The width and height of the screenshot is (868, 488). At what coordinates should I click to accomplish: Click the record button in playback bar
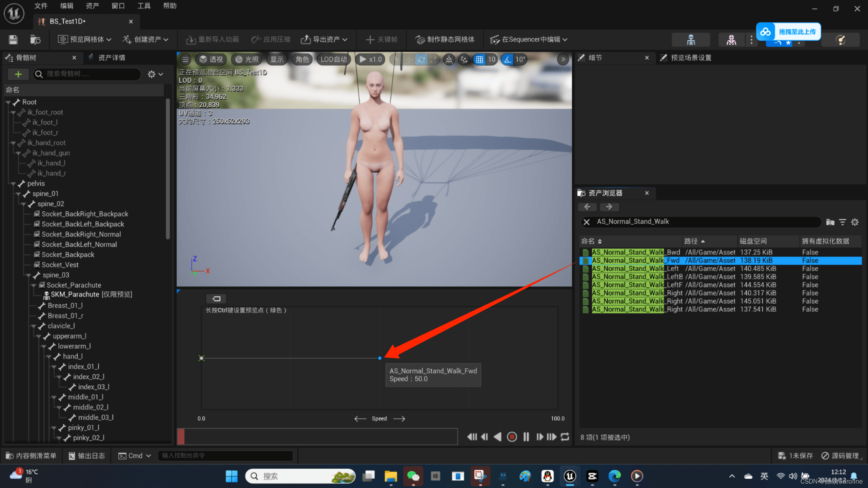coord(512,437)
